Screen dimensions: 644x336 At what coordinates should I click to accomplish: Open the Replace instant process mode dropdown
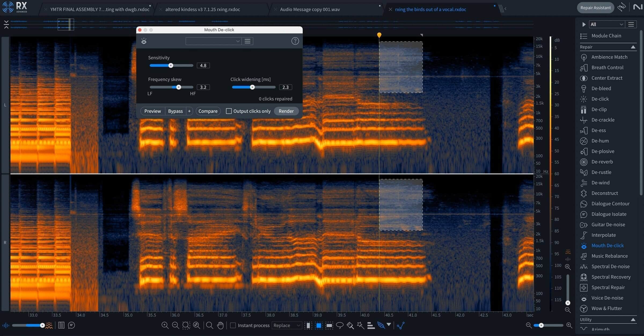[x=287, y=325]
